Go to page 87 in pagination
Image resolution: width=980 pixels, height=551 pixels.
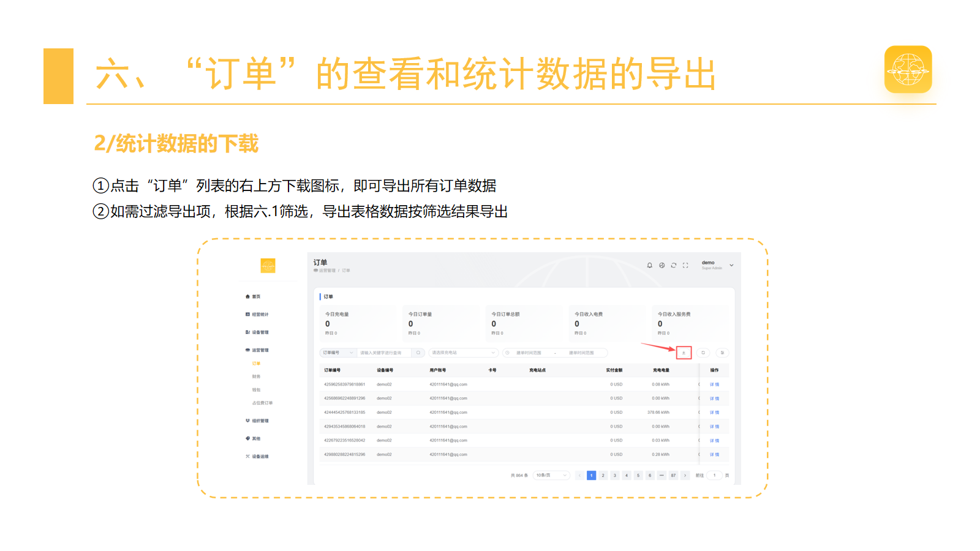(673, 475)
